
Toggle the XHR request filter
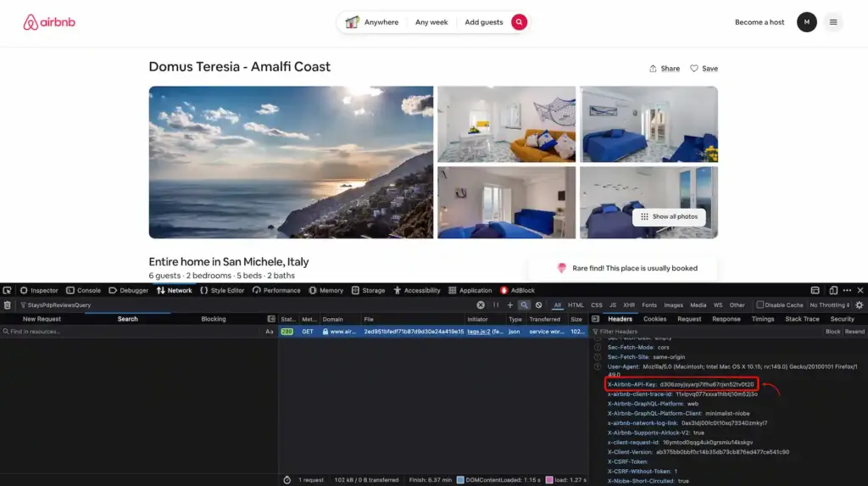(x=629, y=305)
